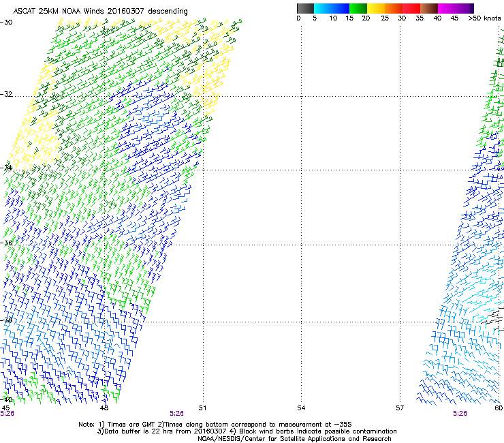Image resolution: width=504 pixels, height=443 pixels.
Task: Click the '48' longitude label
Action: [x=104, y=408]
